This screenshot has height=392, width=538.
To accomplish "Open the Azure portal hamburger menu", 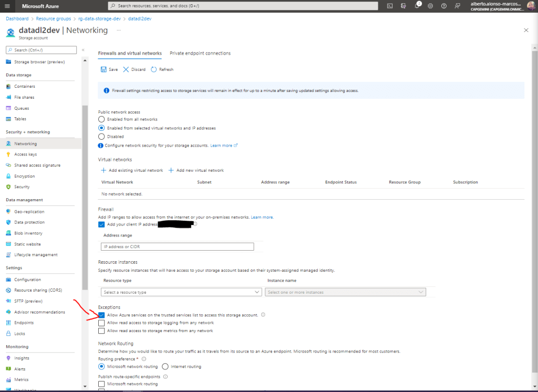I will point(7,6).
